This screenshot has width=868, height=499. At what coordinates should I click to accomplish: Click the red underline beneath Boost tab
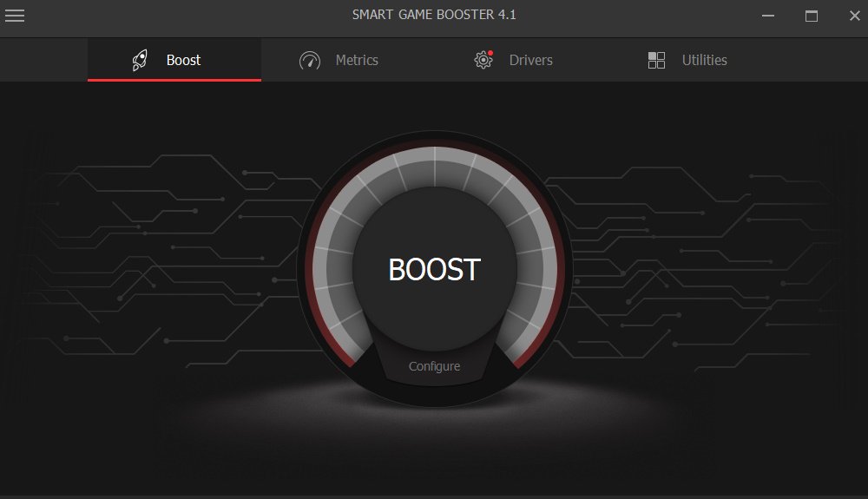(x=174, y=80)
